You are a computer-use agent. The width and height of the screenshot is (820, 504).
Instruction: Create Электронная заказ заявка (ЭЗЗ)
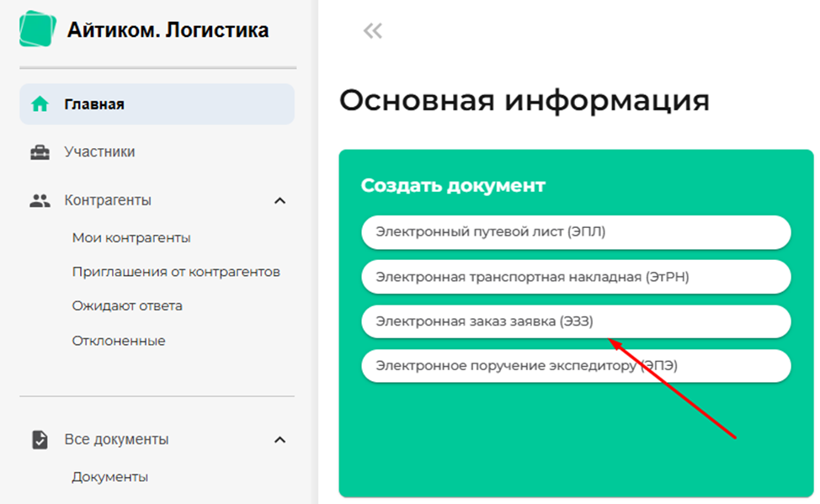point(576,321)
